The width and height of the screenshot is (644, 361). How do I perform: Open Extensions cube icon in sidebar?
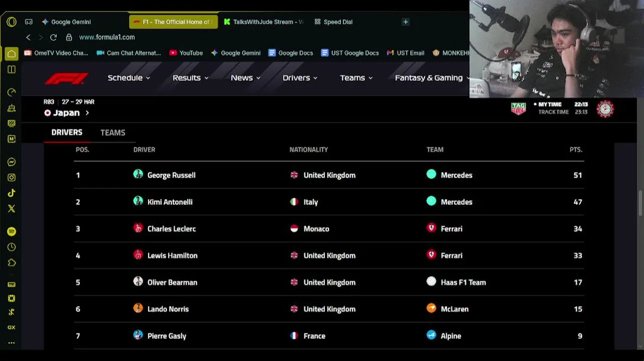(x=12, y=263)
